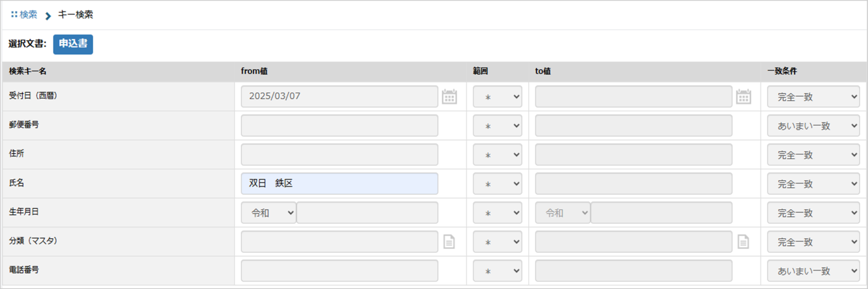Open calendar picker for 受付日 from value
The width and height of the screenshot is (868, 289).
tap(449, 97)
